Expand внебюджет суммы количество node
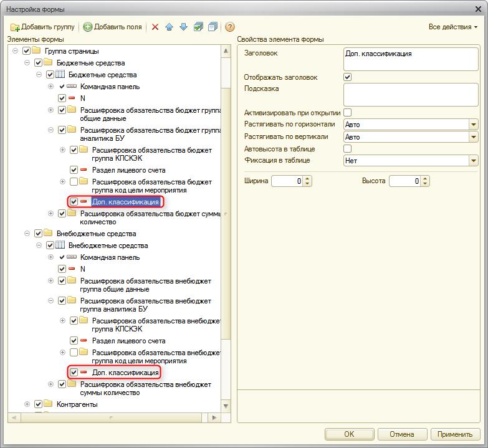 pos(50,384)
